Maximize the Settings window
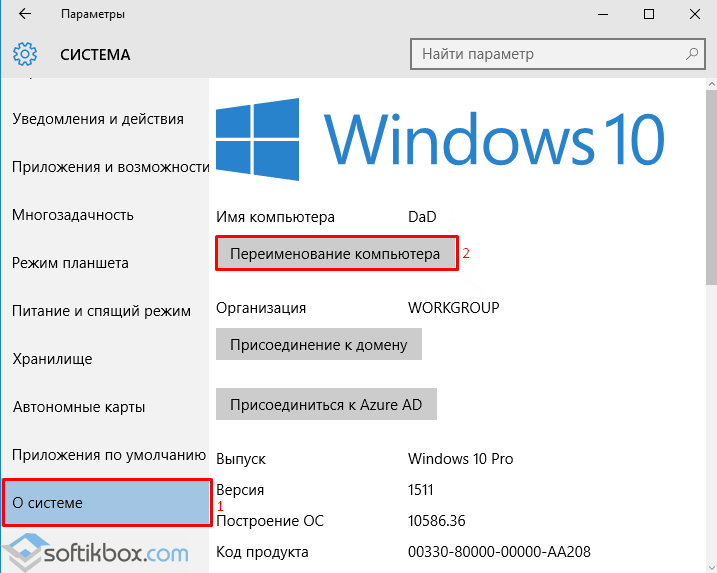Screen dimensions: 717x573 point(649,15)
